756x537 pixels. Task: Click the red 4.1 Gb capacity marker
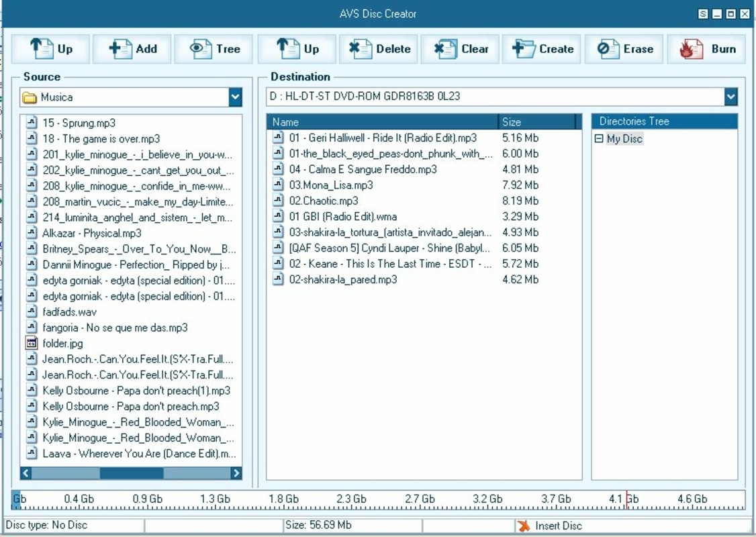click(626, 500)
